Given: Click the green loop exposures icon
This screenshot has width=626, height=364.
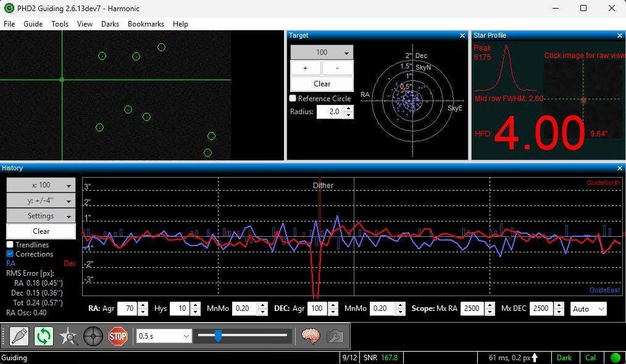Looking at the screenshot, I should (x=44, y=336).
